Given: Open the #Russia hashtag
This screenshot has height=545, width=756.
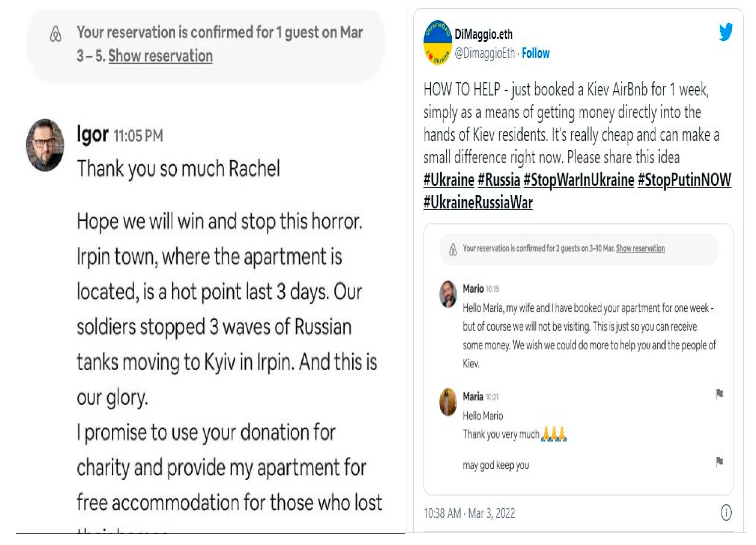Looking at the screenshot, I should click(499, 180).
